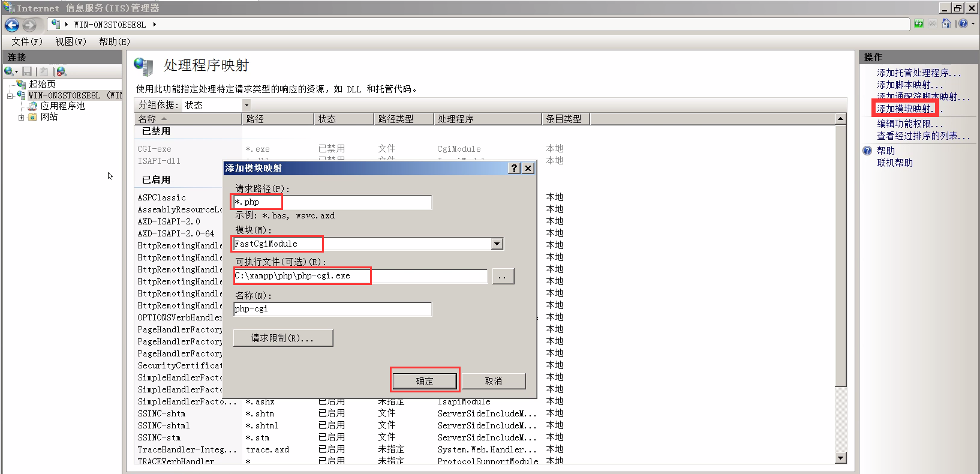Click the list scrollbar up arrow
Viewport: 980px width, 474px height.
point(840,119)
